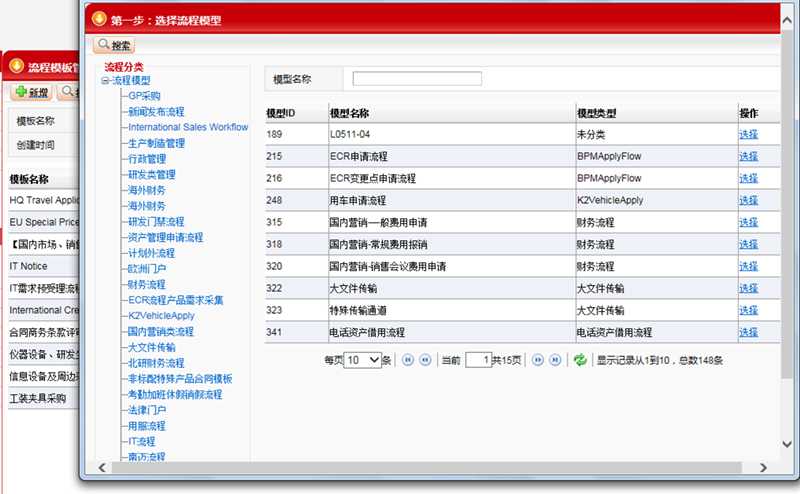Select the 国内营销类流程 tree item
800x494 pixels.
[161, 332]
